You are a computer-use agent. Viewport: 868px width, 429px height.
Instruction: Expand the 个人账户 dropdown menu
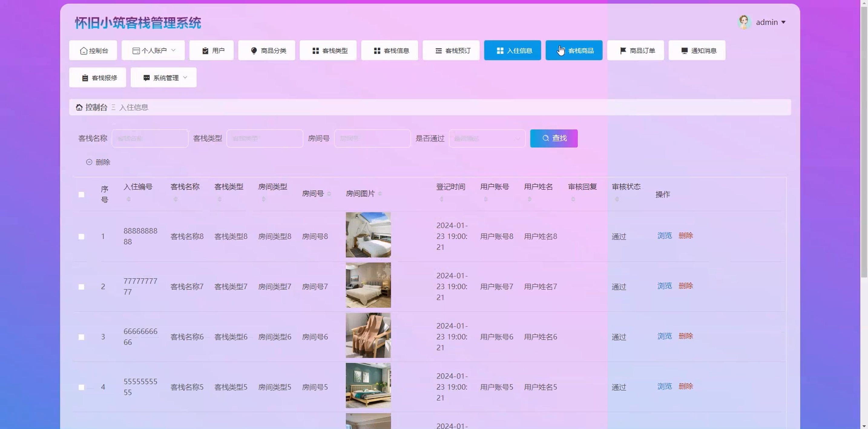(153, 51)
